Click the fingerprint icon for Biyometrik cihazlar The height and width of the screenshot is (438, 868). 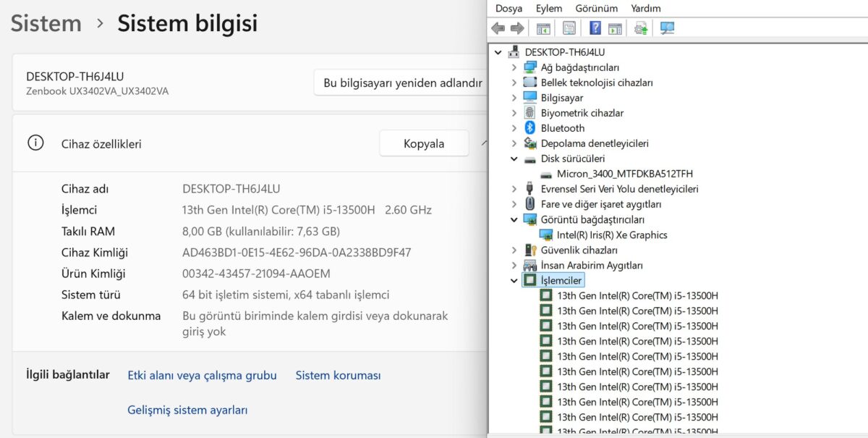pos(530,113)
